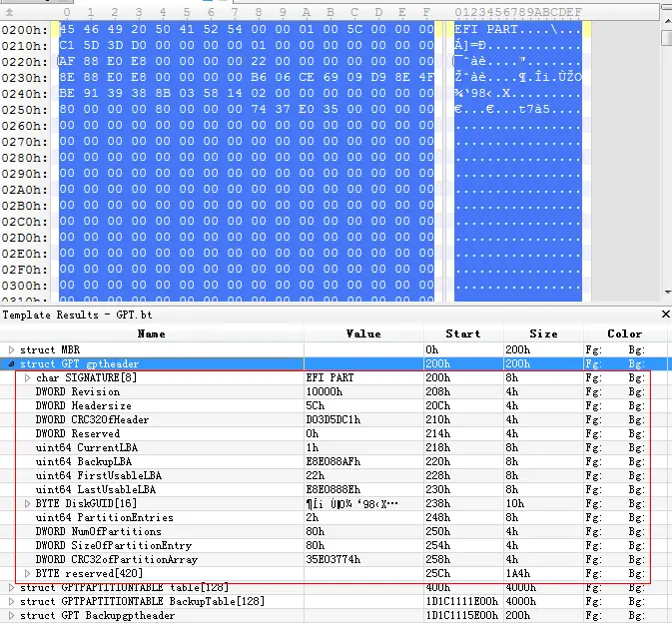Click the Size column header
Viewport: 672px width, 637px height.
[x=543, y=333]
